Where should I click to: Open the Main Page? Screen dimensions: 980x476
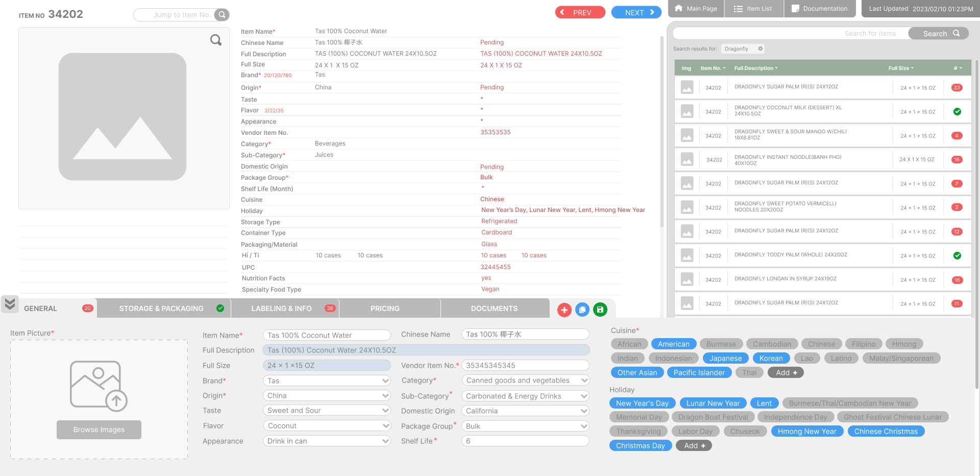(696, 9)
